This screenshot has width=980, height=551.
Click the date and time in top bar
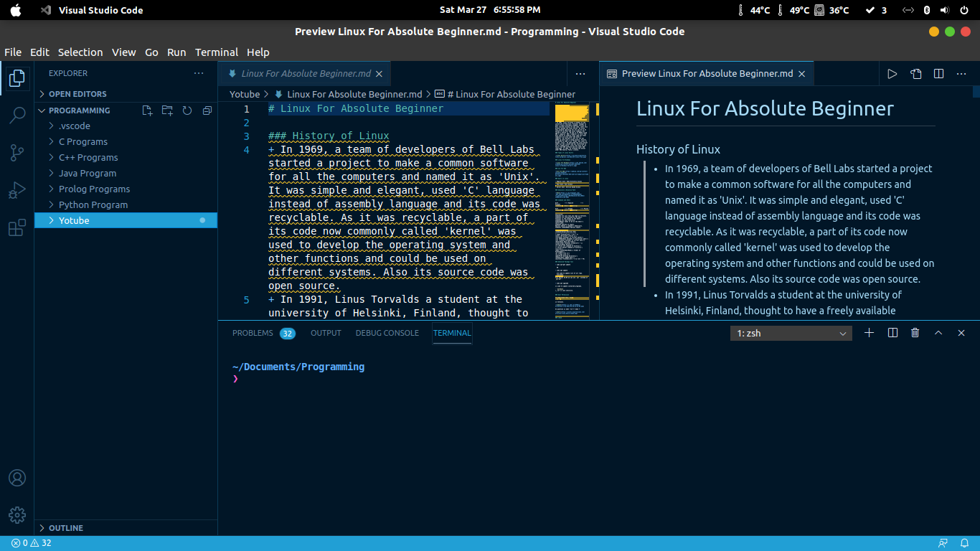(490, 10)
